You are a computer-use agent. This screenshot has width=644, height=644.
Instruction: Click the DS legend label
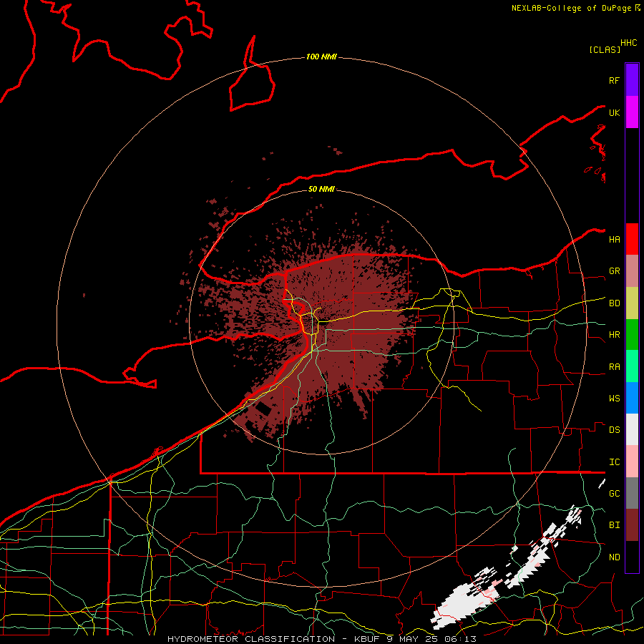[614, 430]
